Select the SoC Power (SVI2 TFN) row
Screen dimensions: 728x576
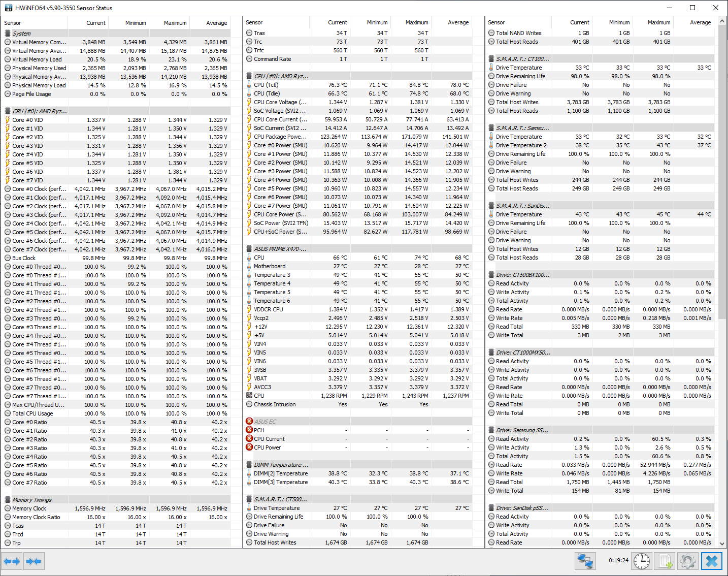pyautogui.click(x=358, y=222)
